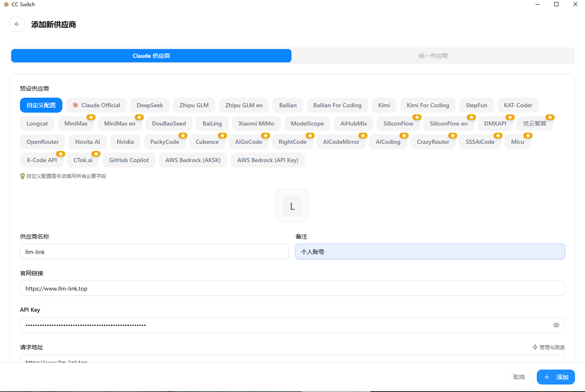
Task: Open 管理与测速 endpoint management
Action: click(548, 347)
